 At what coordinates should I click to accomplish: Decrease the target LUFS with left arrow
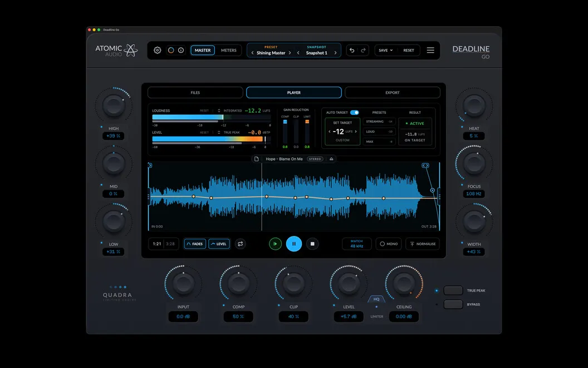pyautogui.click(x=330, y=132)
